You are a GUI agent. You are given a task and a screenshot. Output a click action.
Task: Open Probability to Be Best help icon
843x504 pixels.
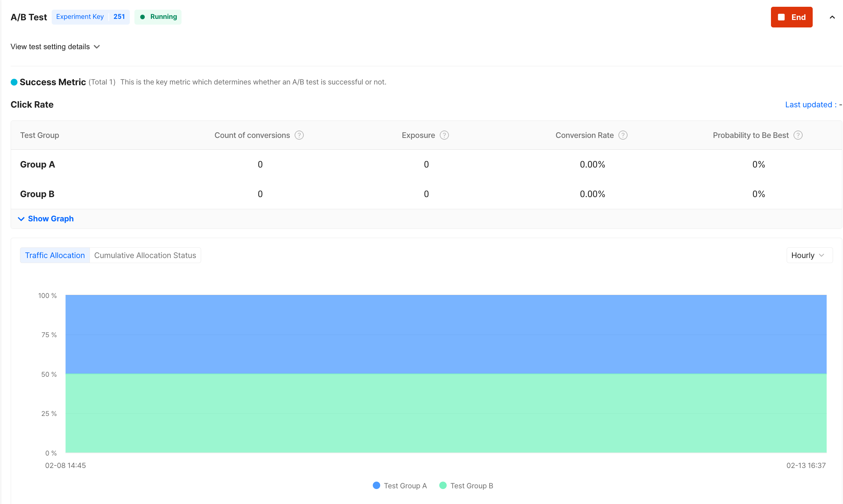(798, 135)
